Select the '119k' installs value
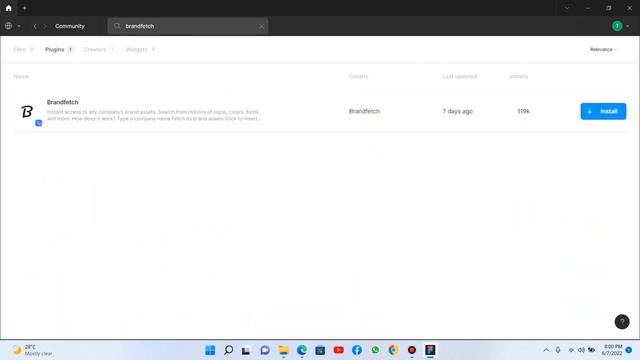The height and width of the screenshot is (360, 640). coord(523,111)
